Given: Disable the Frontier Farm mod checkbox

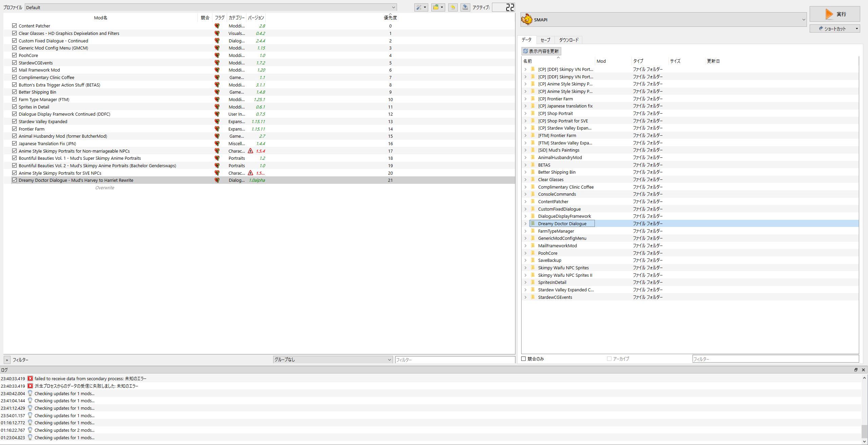Looking at the screenshot, I should (x=14, y=129).
